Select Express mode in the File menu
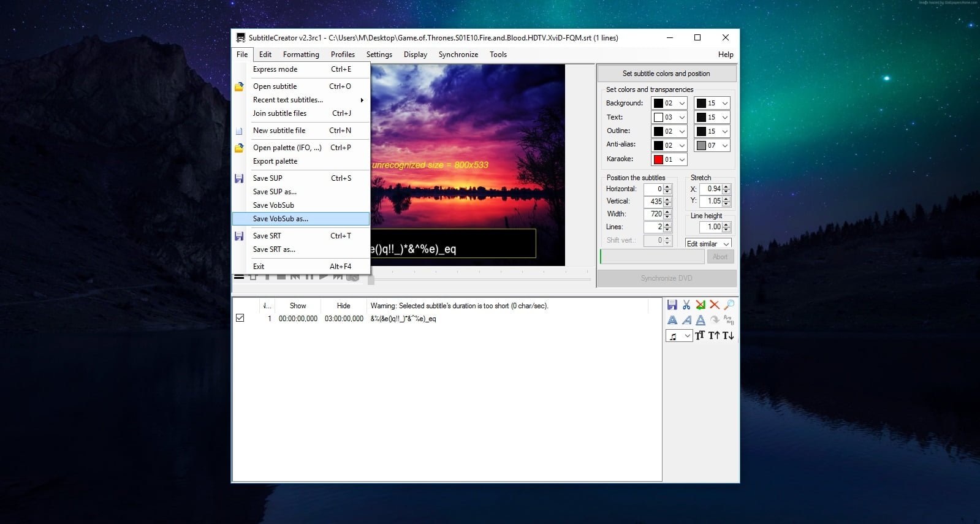The height and width of the screenshot is (524, 980). point(275,69)
